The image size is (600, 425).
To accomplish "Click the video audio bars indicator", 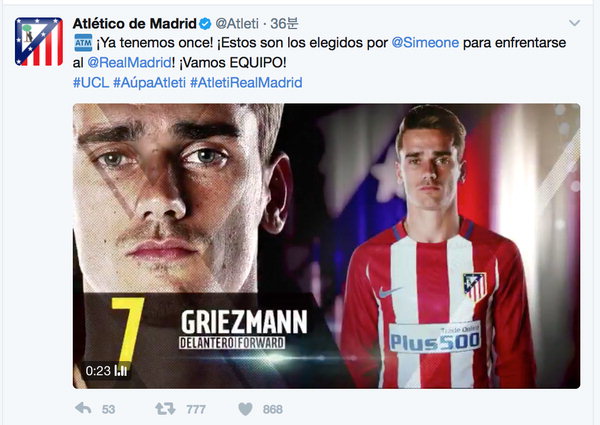I will tap(121, 370).
